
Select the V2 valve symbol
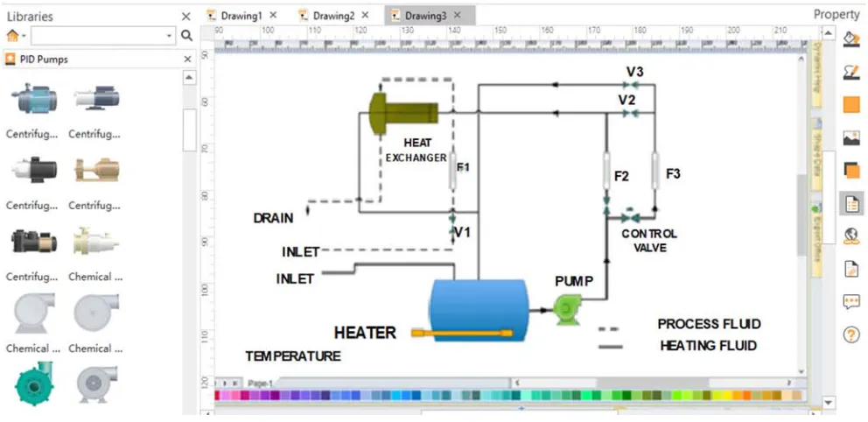coord(630,114)
